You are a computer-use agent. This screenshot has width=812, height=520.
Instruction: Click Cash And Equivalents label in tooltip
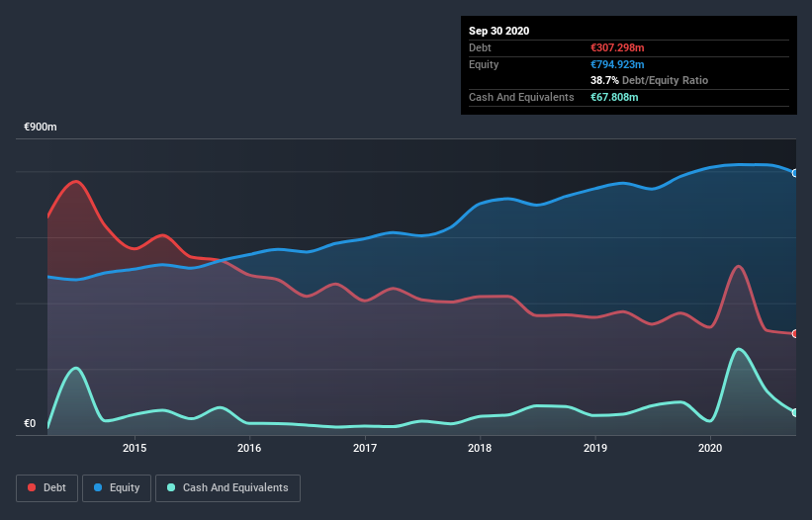521,97
